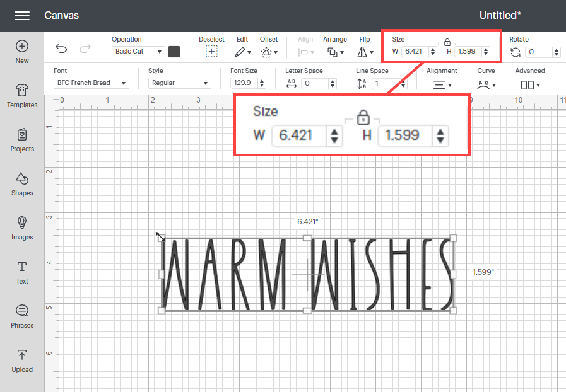Open the Style Regular dropdown
The height and width of the screenshot is (392, 566).
(179, 83)
